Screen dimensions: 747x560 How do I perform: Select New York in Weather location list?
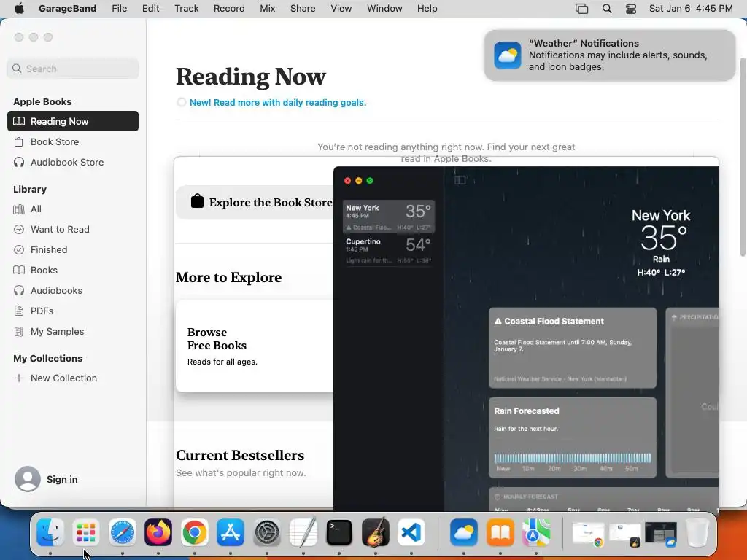(388, 217)
